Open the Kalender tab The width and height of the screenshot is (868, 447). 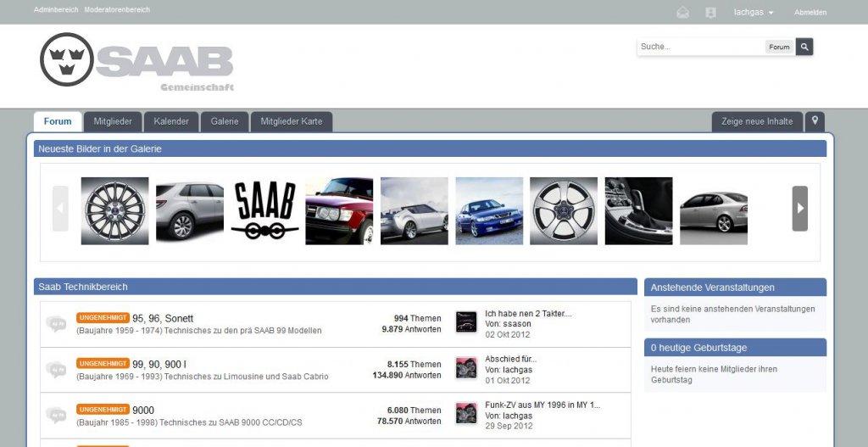171,121
